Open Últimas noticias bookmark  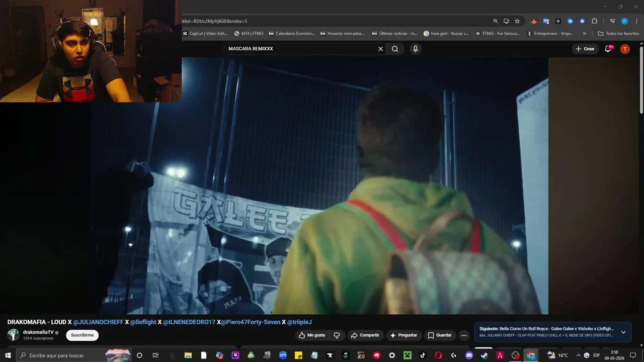pyautogui.click(x=395, y=34)
